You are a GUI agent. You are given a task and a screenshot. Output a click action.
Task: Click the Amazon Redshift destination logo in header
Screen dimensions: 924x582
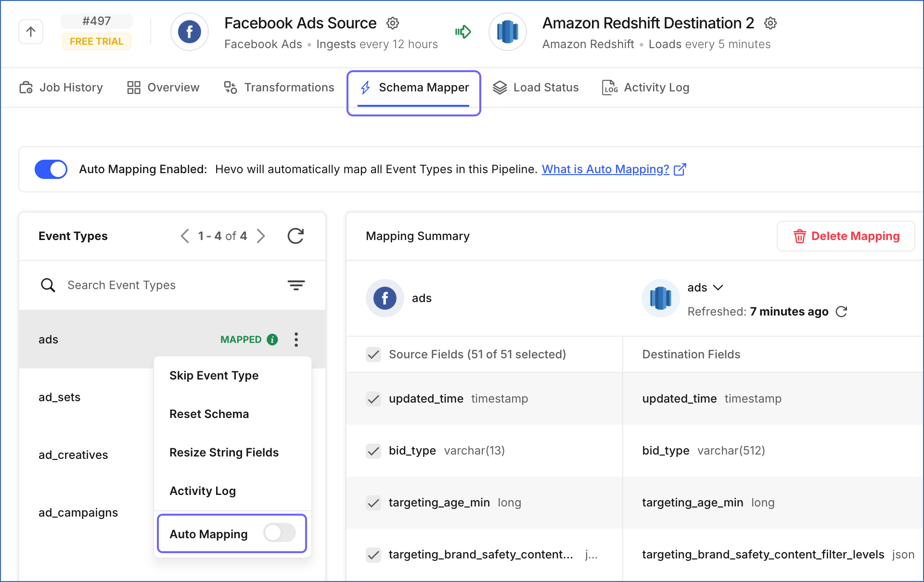(x=508, y=32)
